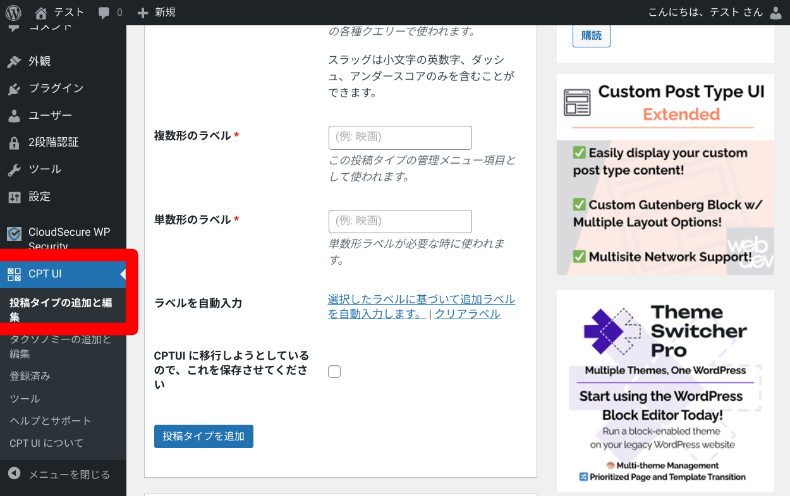The image size is (790, 496).
Task: Open the user avatar icon
Action: [x=776, y=13]
